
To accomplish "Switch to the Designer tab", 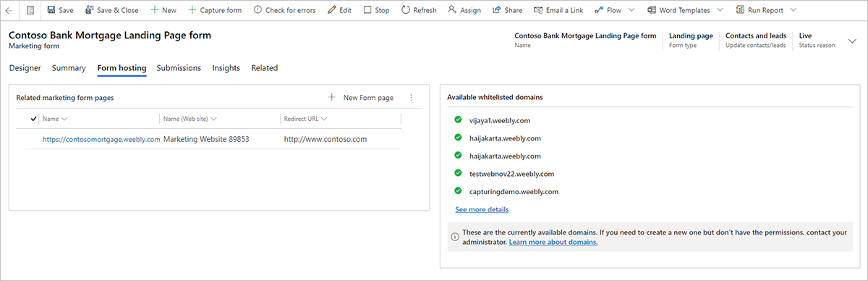I will click(x=25, y=68).
